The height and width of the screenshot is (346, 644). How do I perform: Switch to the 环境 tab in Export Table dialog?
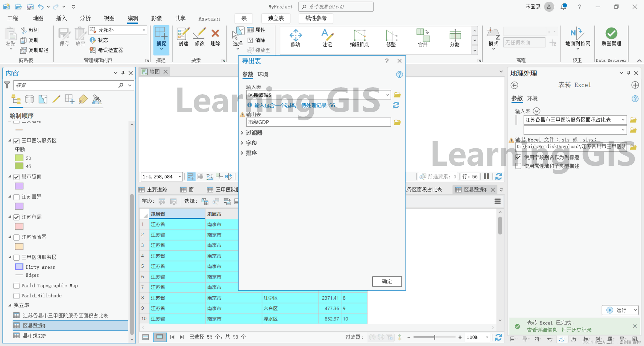(263, 74)
